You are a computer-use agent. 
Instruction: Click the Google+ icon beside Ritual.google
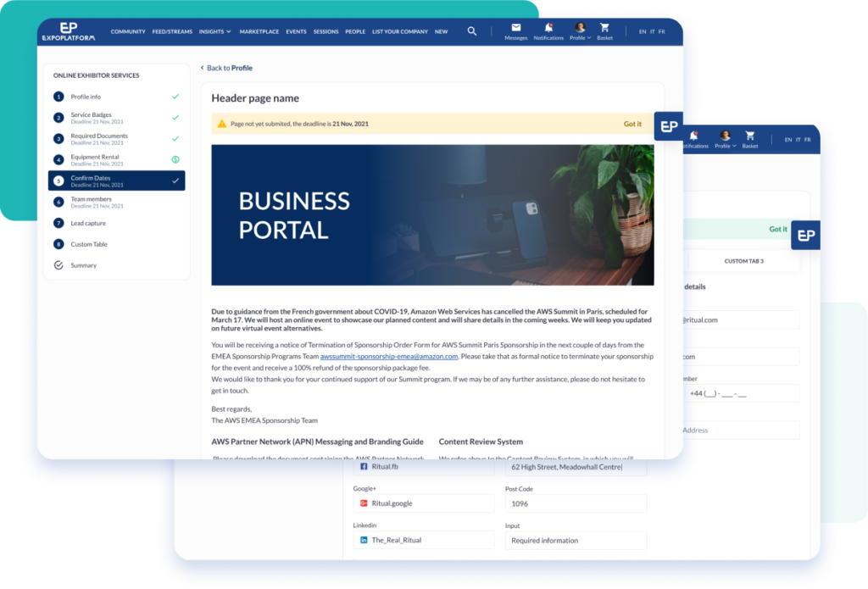364,503
